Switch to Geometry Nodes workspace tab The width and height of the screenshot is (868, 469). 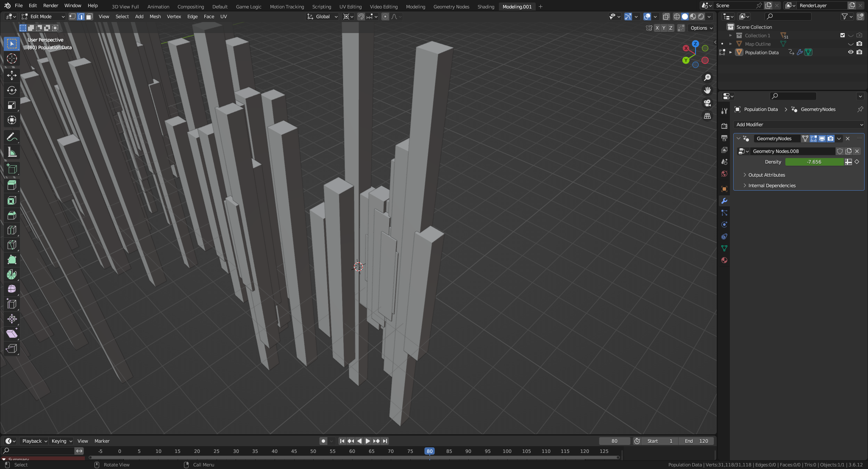(451, 6)
